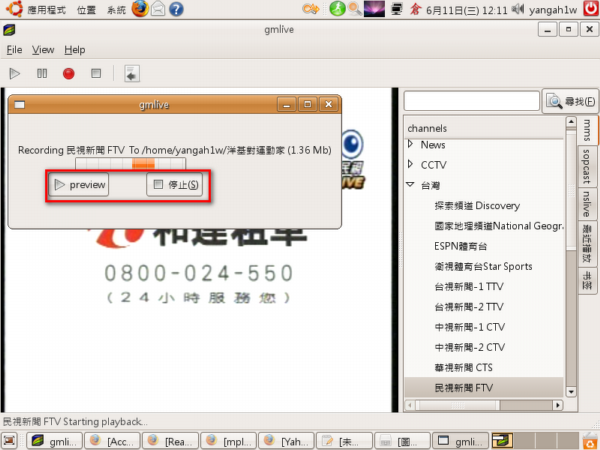Image resolution: width=600 pixels, height=450 pixels.
Task: Switch to the 書簽 side tab
Action: 587,280
